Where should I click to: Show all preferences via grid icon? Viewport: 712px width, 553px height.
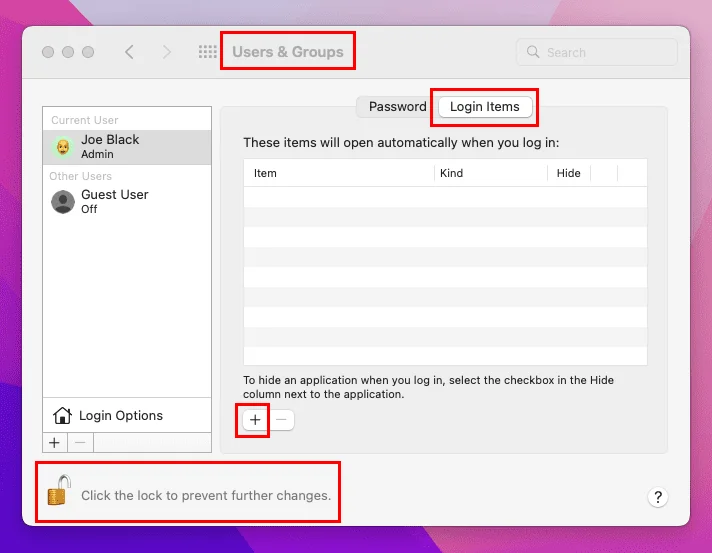pos(207,52)
